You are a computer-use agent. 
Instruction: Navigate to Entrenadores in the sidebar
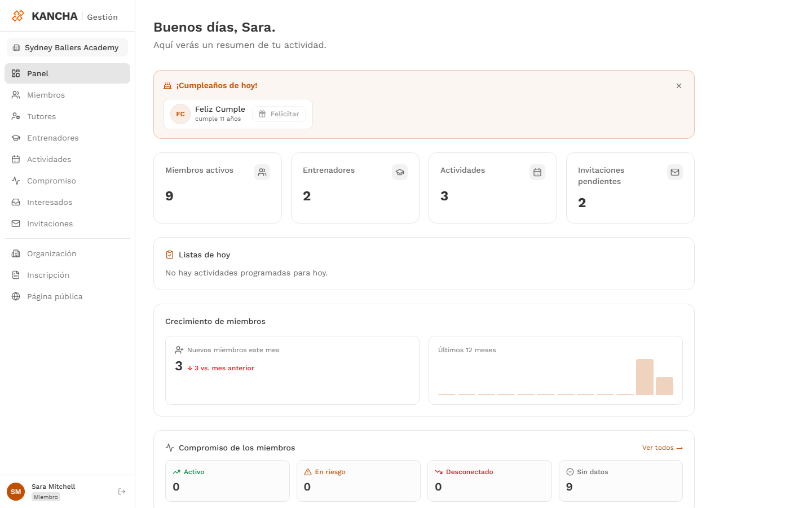(x=67, y=138)
